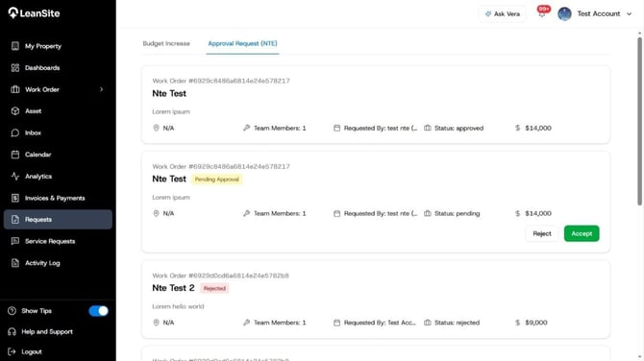Click 'Team Members: 1' in pending card
The height and width of the screenshot is (361, 644).
280,213
